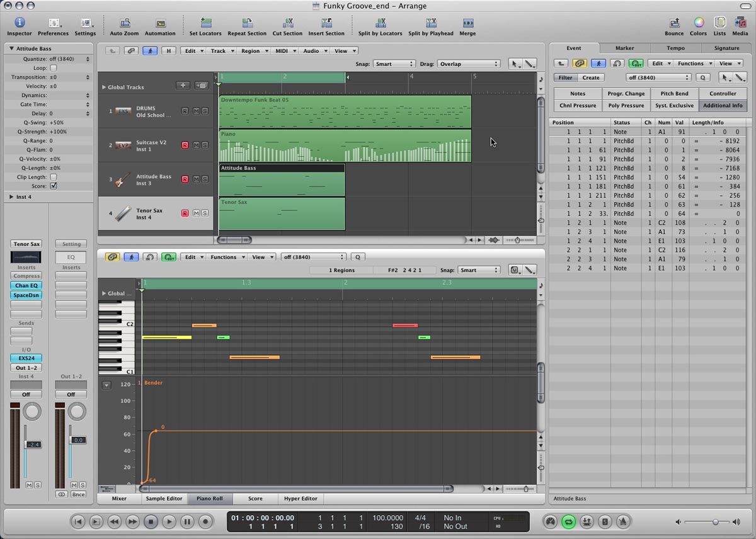The width and height of the screenshot is (756, 539).
Task: Switch to the Marker tab
Action: click(x=624, y=48)
